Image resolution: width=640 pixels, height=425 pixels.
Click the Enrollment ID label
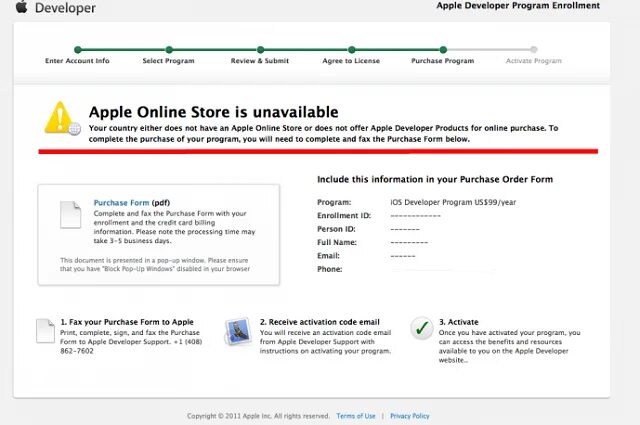click(344, 216)
